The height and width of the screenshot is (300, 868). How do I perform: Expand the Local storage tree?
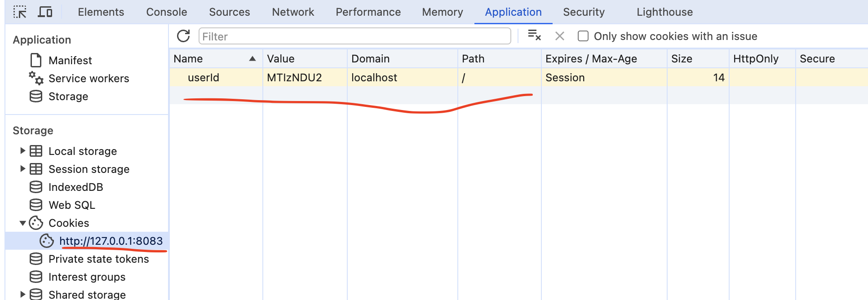(22, 151)
